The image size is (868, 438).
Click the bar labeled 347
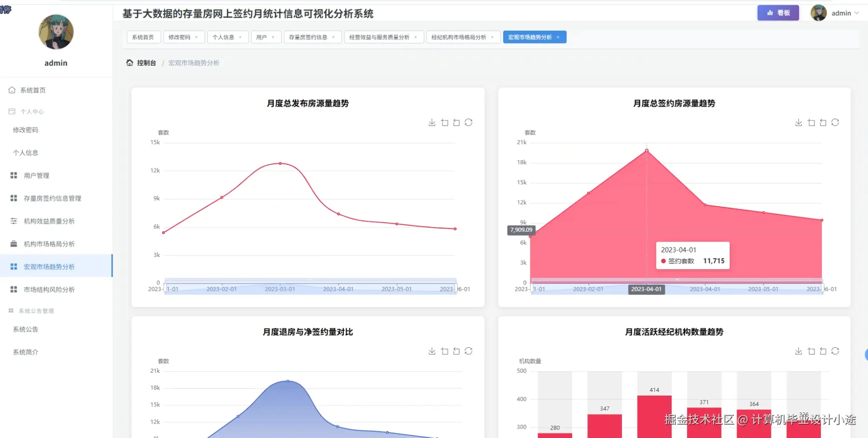coord(605,426)
